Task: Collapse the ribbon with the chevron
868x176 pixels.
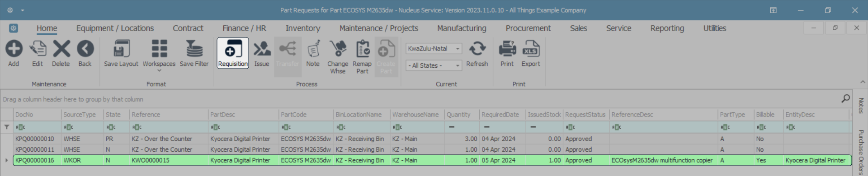Action: pyautogui.click(x=863, y=82)
